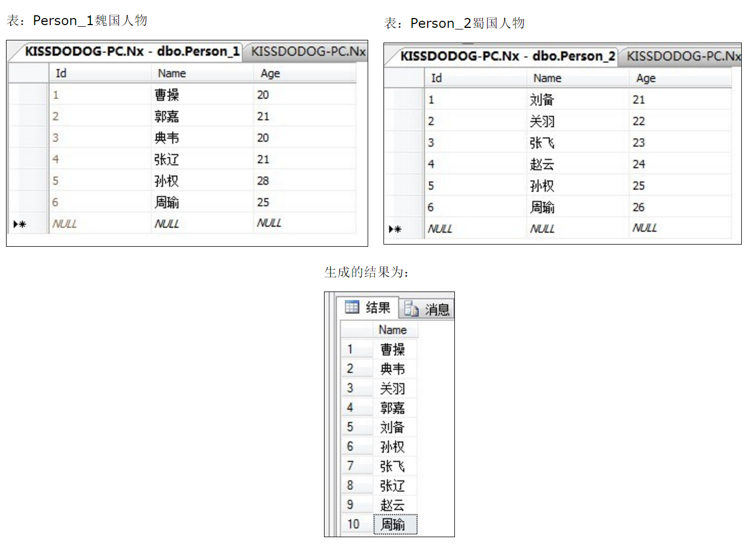
Task: Switch to the 消息 tab
Action: click(427, 309)
